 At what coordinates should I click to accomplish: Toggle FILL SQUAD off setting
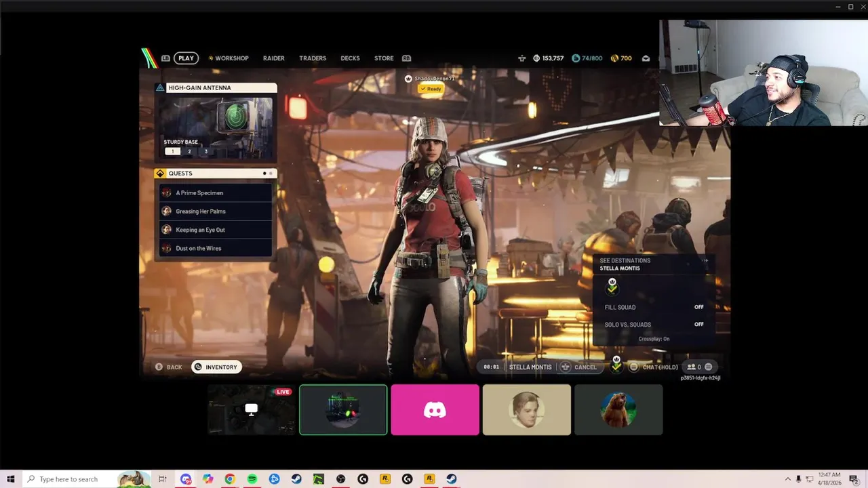click(x=654, y=307)
